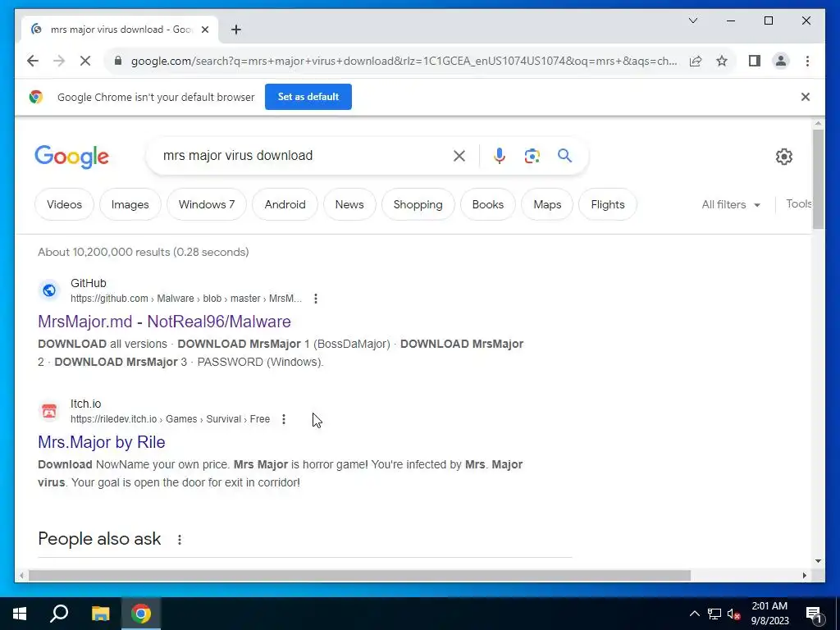The image size is (840, 630).
Task: Open Mrs.Major by Rile result
Action: 101,442
